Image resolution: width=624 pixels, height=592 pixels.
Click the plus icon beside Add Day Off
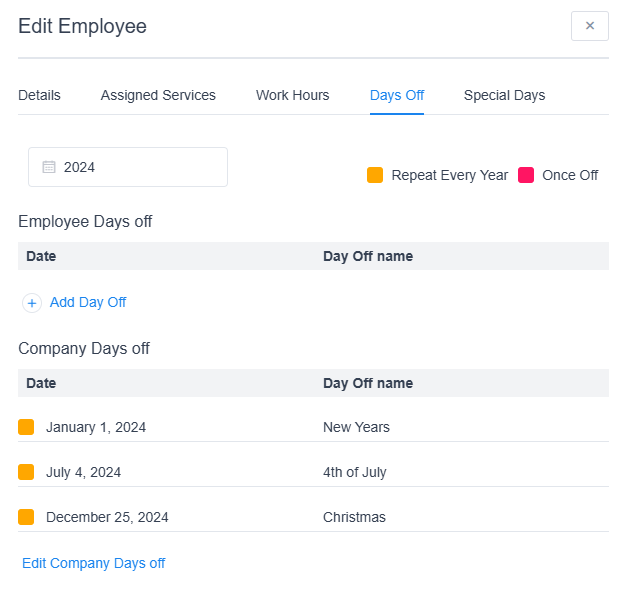(x=32, y=303)
